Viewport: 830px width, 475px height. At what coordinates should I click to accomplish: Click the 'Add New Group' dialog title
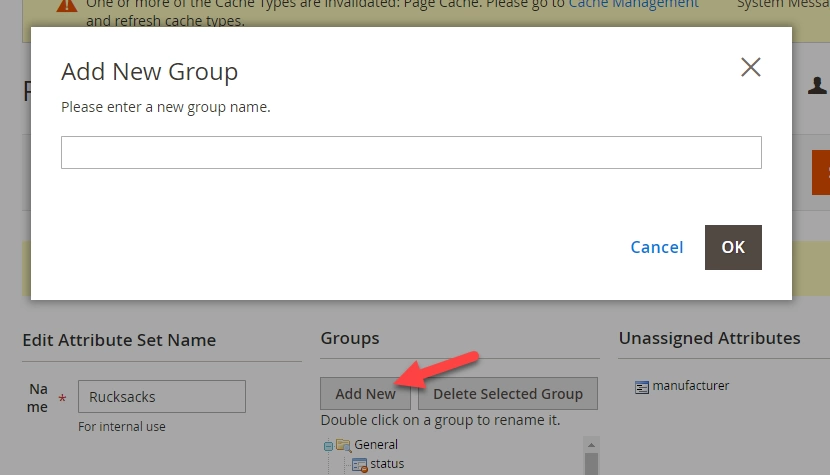click(x=149, y=71)
